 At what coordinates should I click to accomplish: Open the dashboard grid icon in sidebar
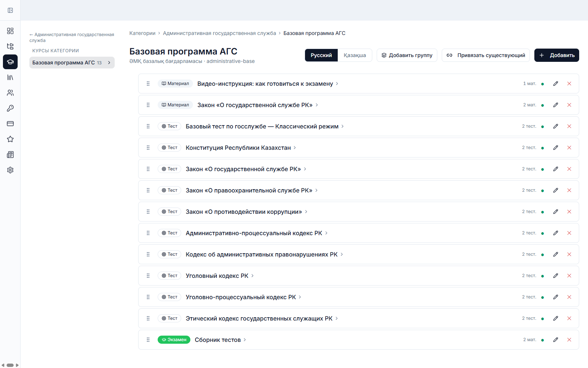point(10,31)
